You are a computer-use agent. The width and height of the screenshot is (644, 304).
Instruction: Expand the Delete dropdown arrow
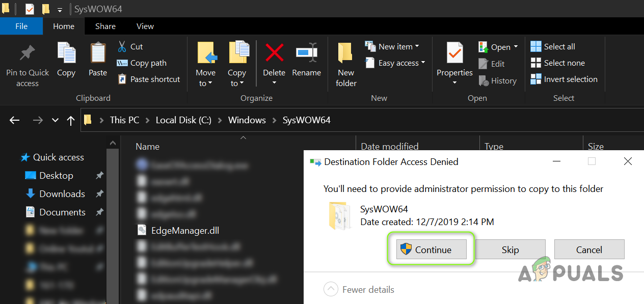274,83
